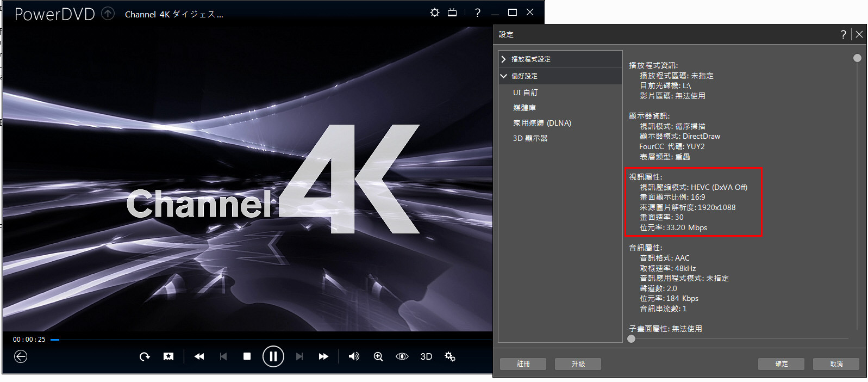Collapse 偏好設定 section

tap(560, 76)
